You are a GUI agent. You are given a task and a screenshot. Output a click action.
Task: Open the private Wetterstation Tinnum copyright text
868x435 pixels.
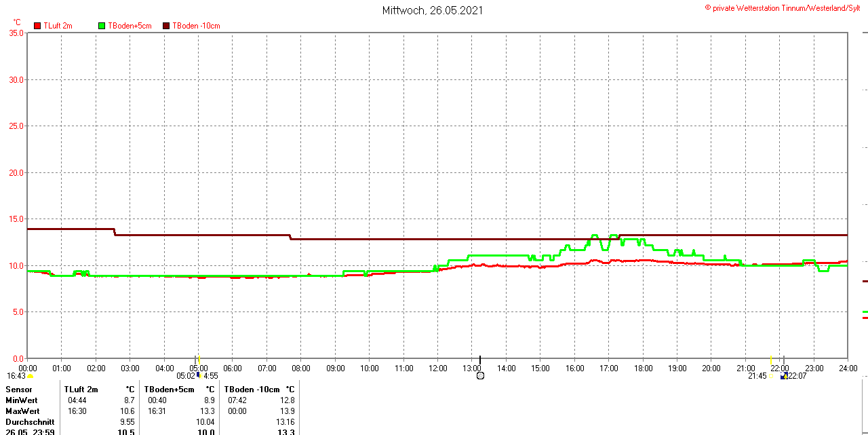point(782,8)
